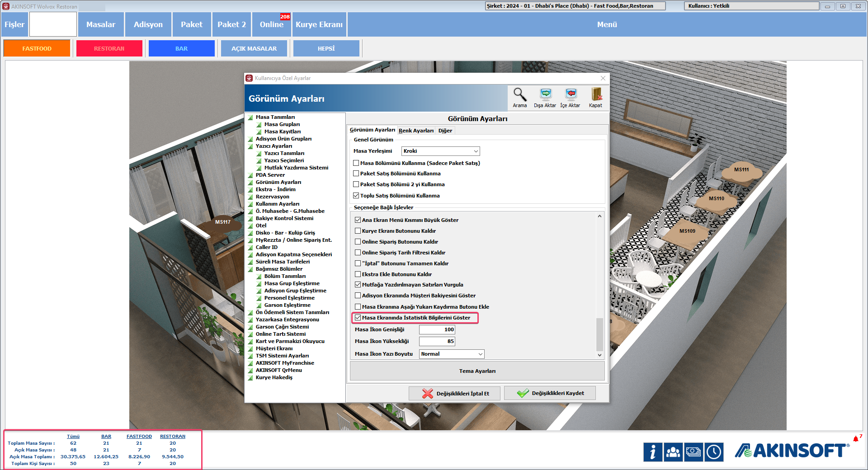
Task: Click the İçe Aktar import icon
Action: click(571, 95)
